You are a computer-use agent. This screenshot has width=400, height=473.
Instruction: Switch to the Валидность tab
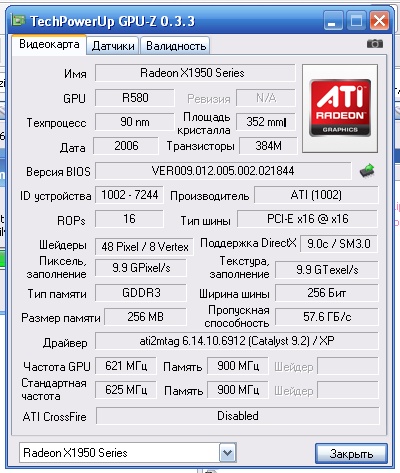[x=176, y=46]
